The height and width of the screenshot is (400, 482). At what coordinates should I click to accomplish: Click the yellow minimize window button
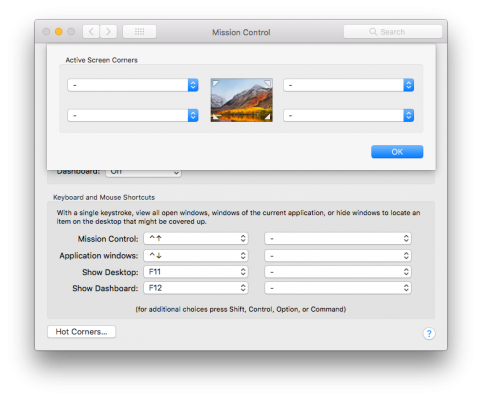click(x=59, y=32)
